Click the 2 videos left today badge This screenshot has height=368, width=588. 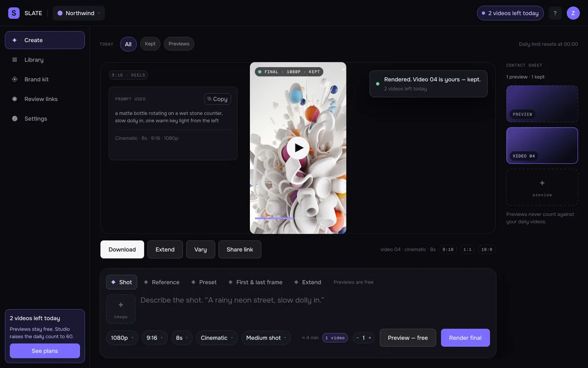(510, 13)
